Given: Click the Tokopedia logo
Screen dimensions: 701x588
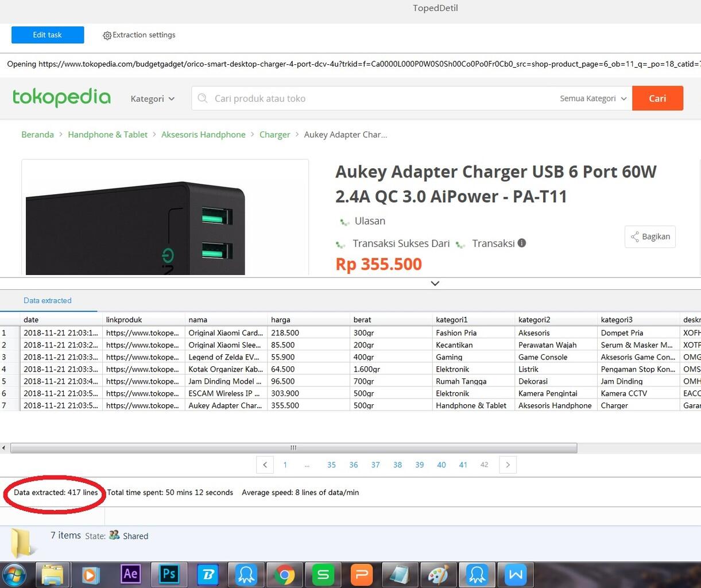Looking at the screenshot, I should click(x=61, y=98).
